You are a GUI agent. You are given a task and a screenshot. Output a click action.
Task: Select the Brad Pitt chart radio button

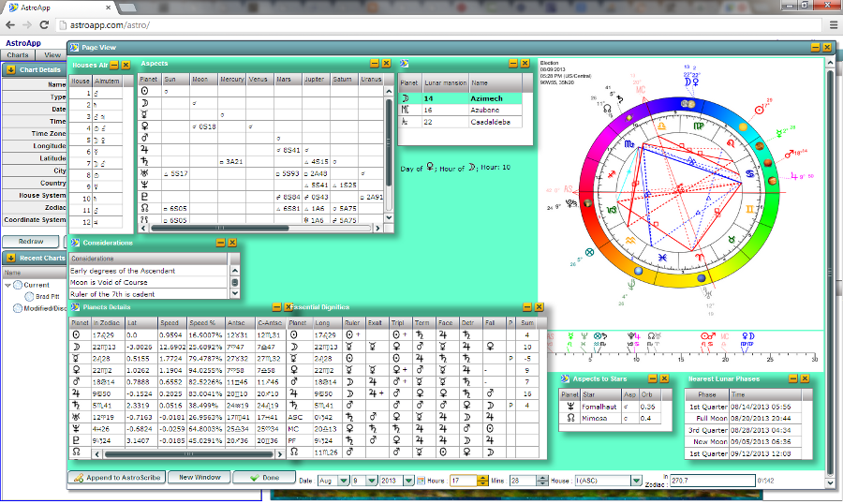[x=30, y=296]
